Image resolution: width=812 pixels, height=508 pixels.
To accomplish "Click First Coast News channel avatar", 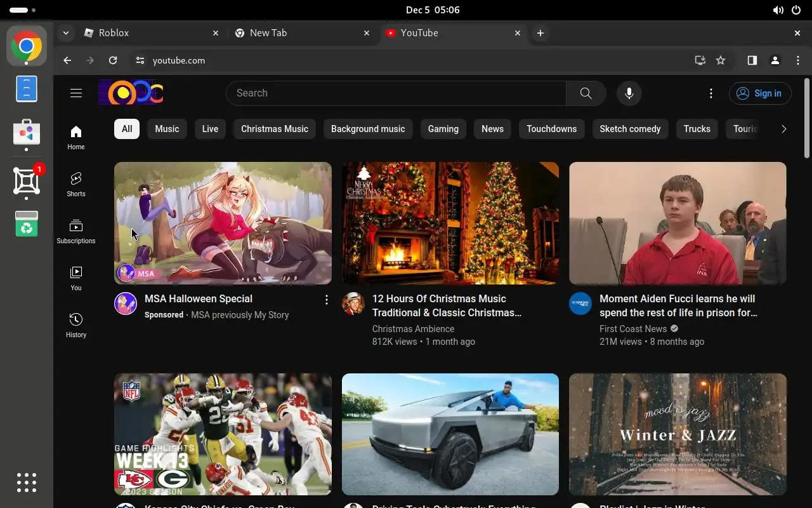I will tap(580, 304).
